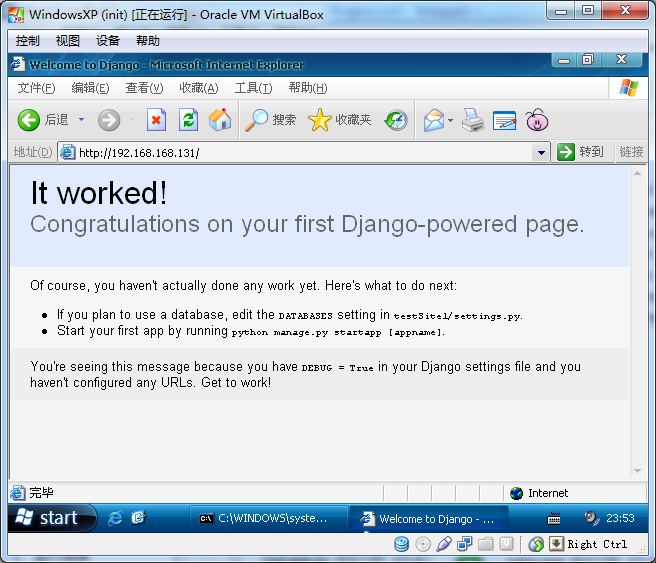
Task: Click the page icon in address bar
Action: 67,152
